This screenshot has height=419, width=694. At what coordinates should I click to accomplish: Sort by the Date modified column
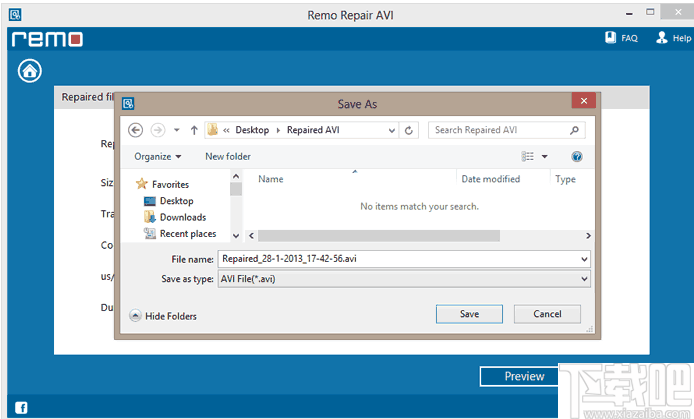tap(490, 179)
